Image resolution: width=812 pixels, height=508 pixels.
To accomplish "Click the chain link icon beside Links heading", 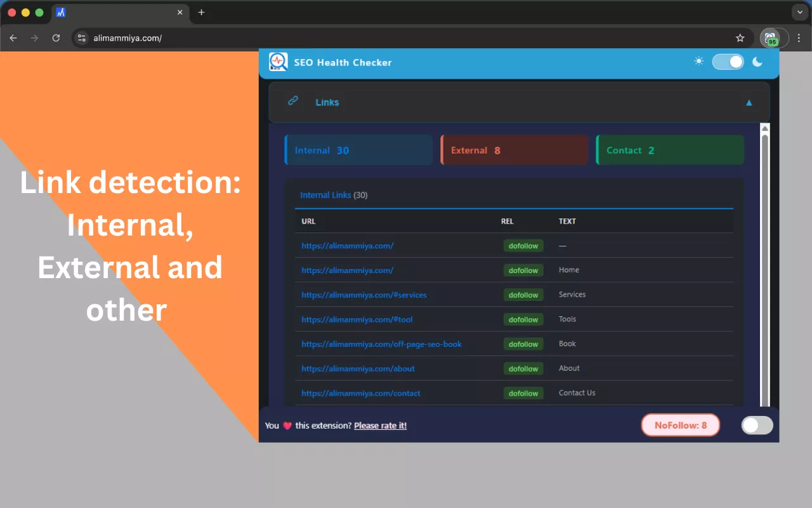I will tap(292, 101).
